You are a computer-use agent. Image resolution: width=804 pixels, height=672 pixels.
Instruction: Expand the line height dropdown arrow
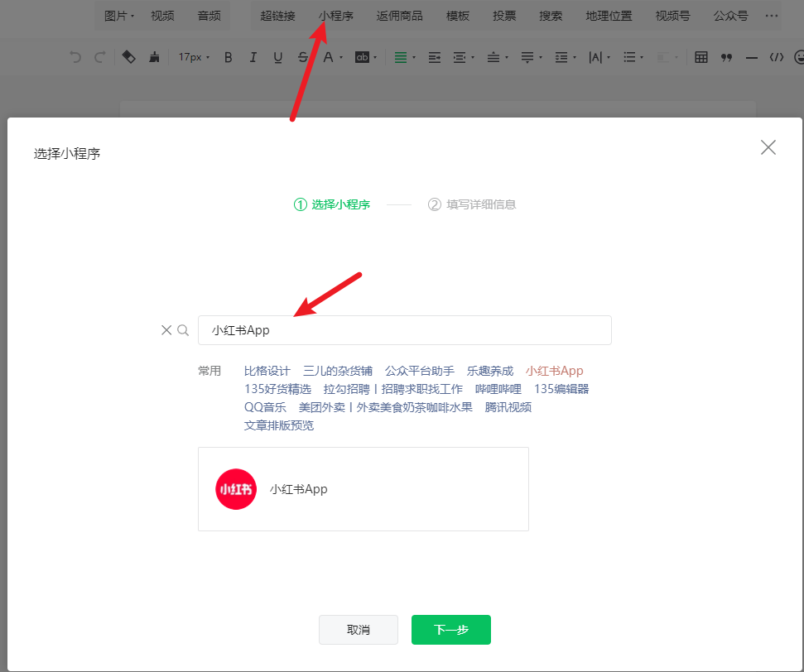pos(575,57)
